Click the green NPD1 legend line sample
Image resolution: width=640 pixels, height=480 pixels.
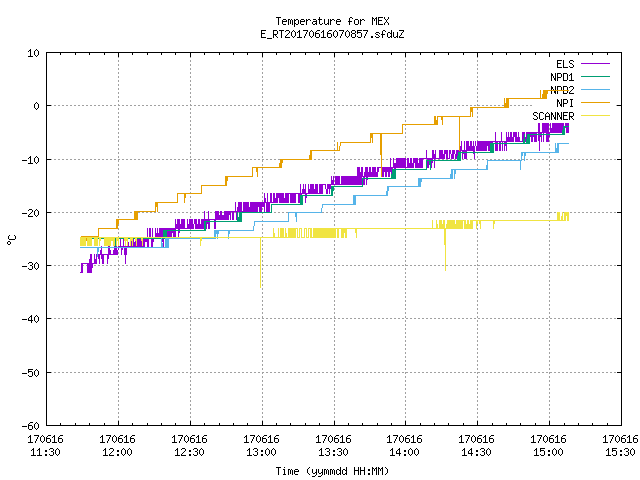coord(595,76)
